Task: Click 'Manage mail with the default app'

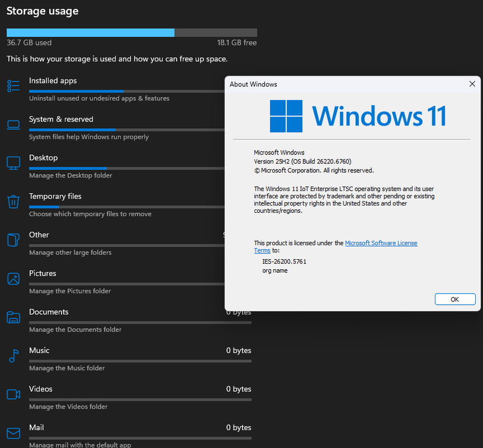Action: click(80, 445)
